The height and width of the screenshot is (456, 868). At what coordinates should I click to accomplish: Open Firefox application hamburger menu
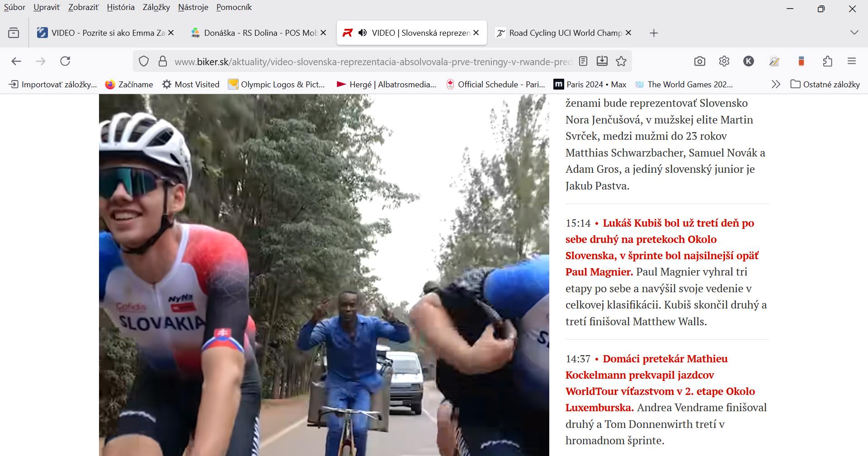852,61
